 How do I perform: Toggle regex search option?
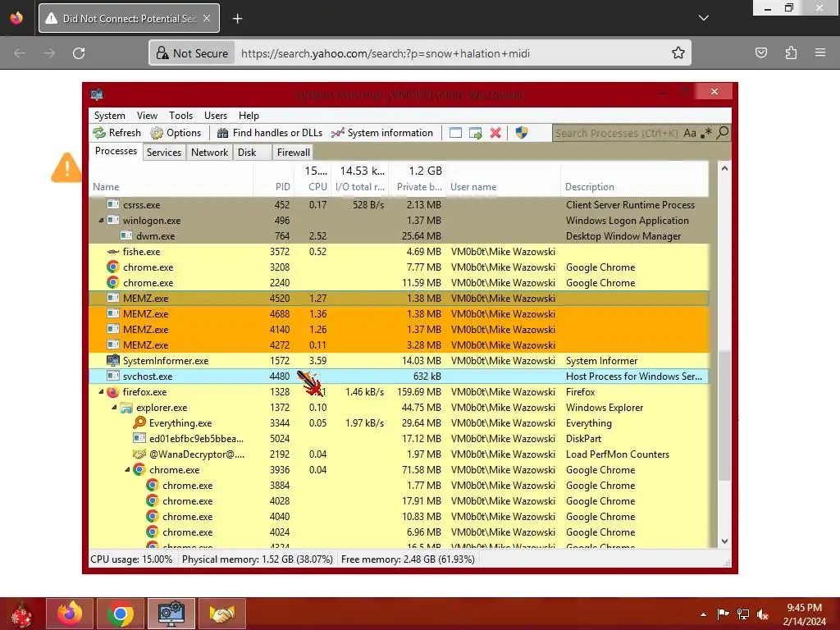click(x=706, y=133)
